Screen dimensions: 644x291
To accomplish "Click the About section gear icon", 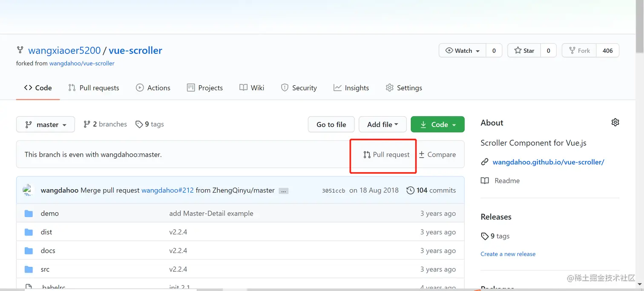I will (x=615, y=122).
